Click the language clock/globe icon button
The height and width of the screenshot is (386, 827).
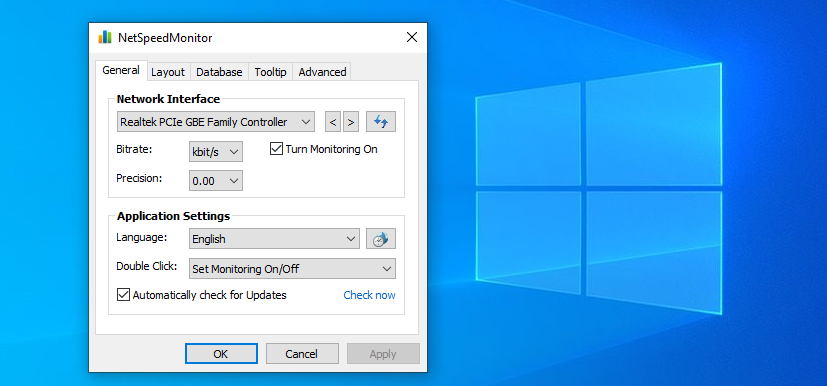(381, 239)
